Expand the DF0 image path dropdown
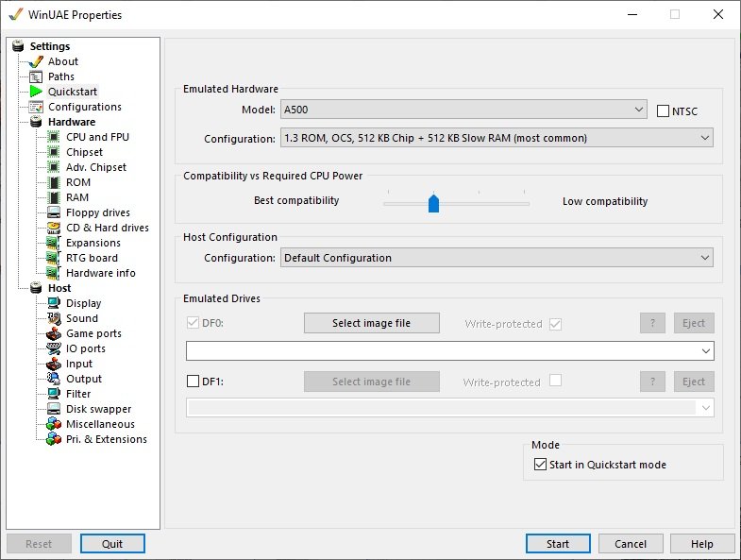 pos(705,351)
